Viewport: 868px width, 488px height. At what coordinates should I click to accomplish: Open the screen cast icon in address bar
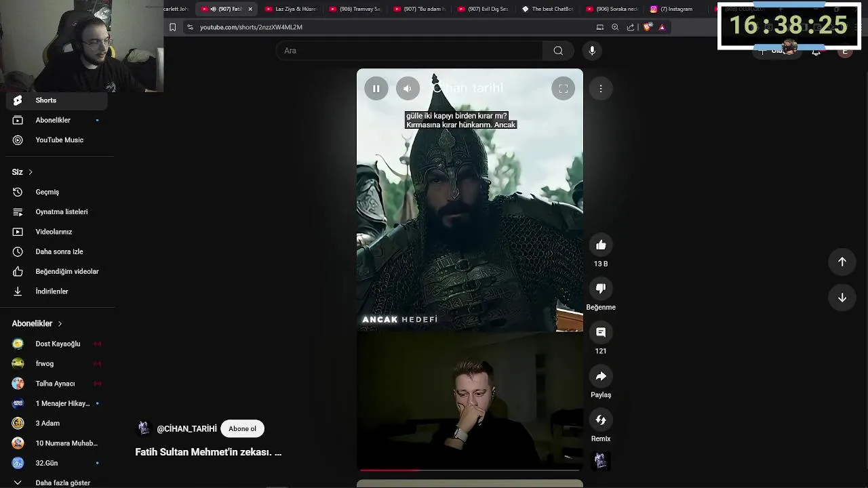tap(599, 27)
